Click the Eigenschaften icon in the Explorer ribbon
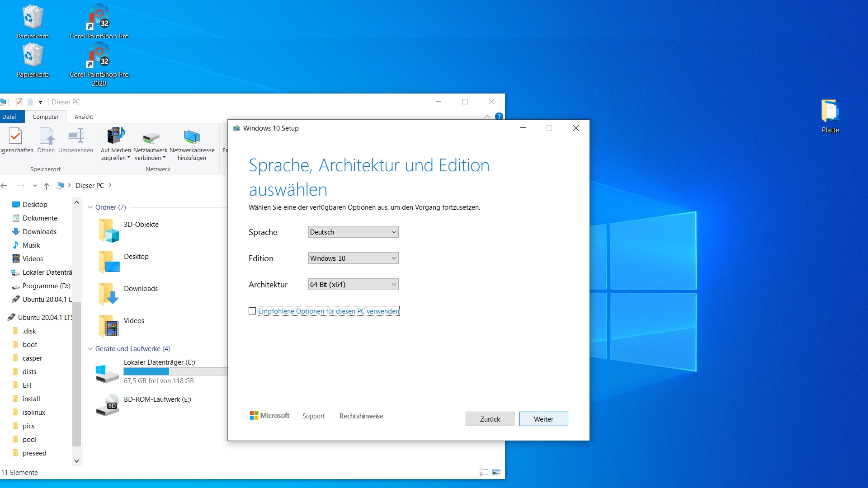 pyautogui.click(x=15, y=136)
